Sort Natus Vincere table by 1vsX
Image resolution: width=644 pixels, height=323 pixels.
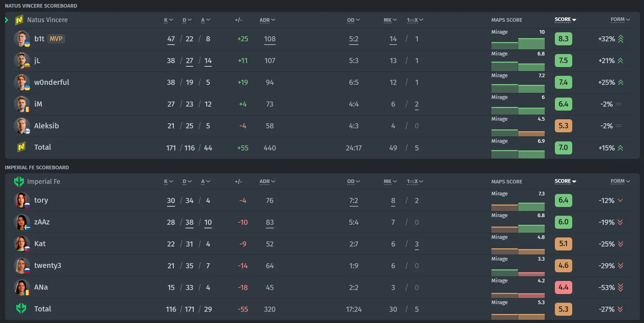tap(415, 20)
